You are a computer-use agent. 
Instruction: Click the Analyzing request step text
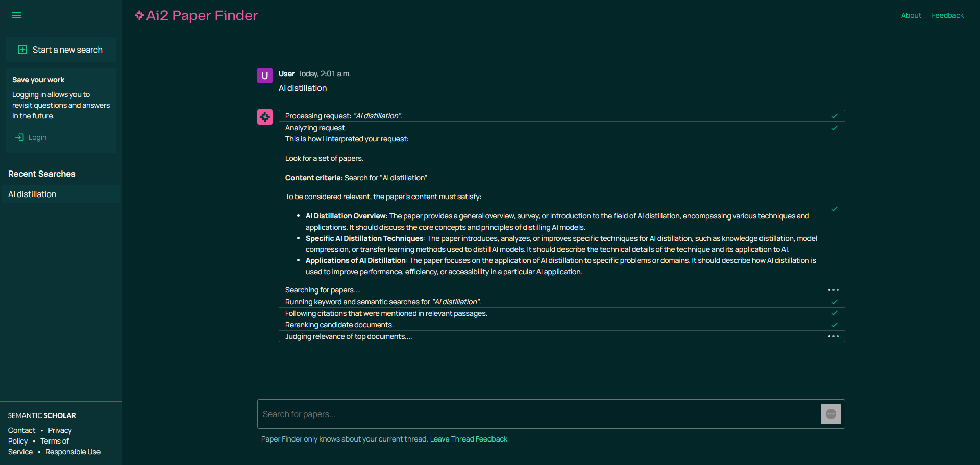pos(315,128)
